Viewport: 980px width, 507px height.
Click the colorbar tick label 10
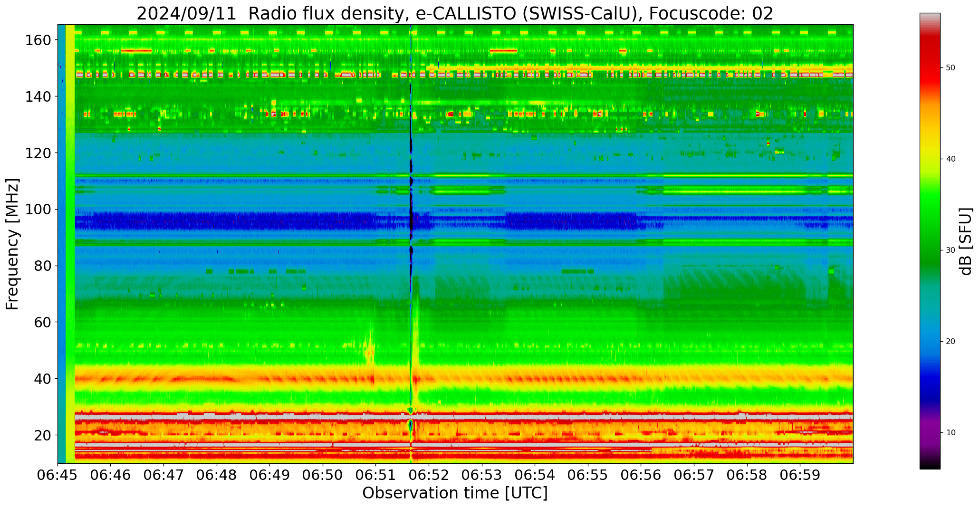pyautogui.click(x=951, y=432)
